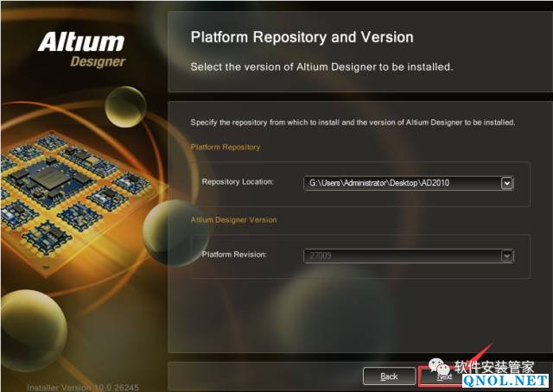Click the 软件安装管家 watermark text
The width and height of the screenshot is (553, 392).
pos(494,366)
